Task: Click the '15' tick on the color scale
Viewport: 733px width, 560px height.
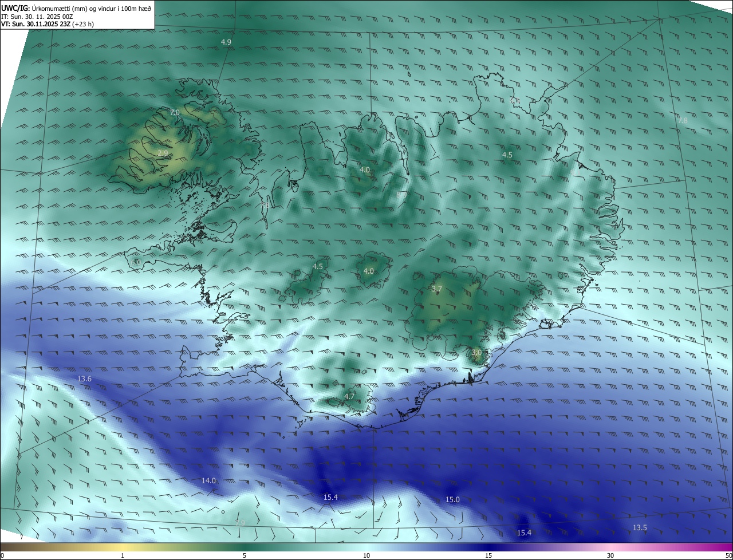Action: point(488,555)
